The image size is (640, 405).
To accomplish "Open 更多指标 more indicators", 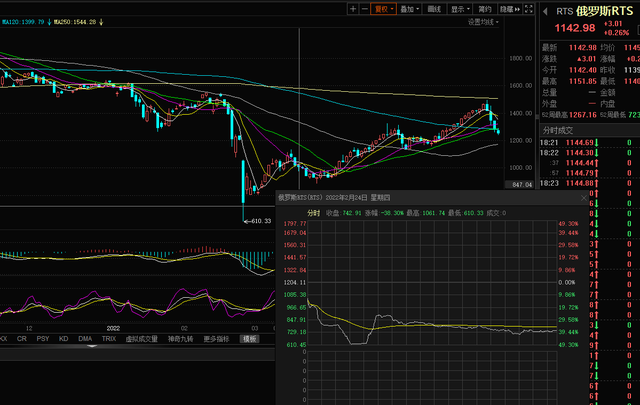I will [x=216, y=339].
